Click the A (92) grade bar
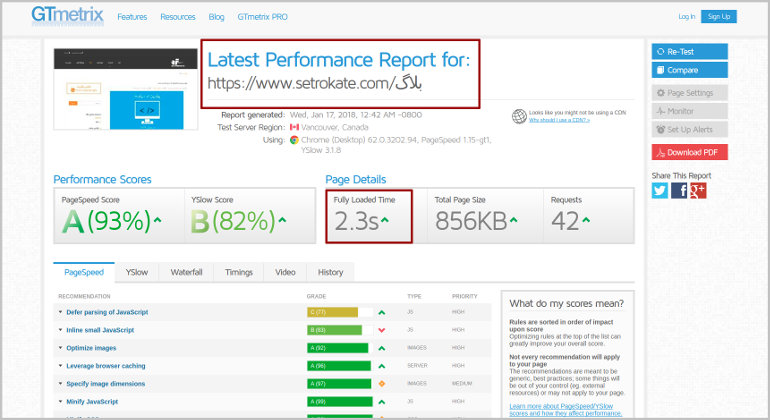 coord(337,348)
